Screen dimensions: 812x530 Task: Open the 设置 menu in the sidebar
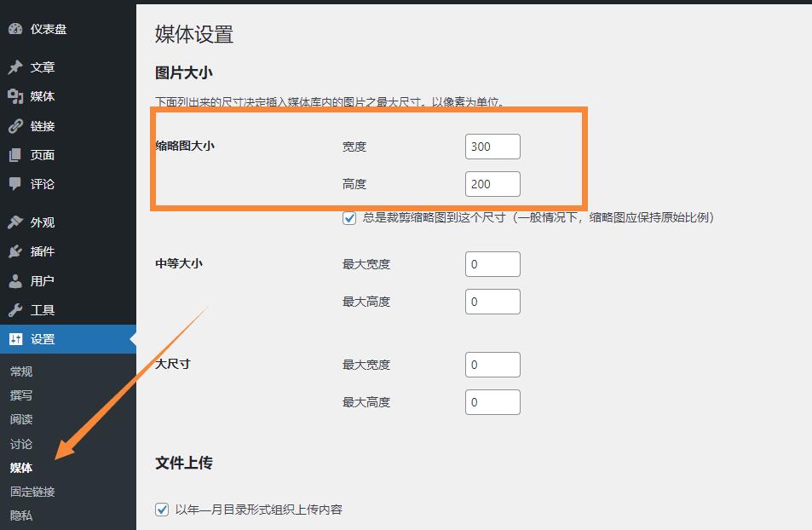tap(43, 339)
